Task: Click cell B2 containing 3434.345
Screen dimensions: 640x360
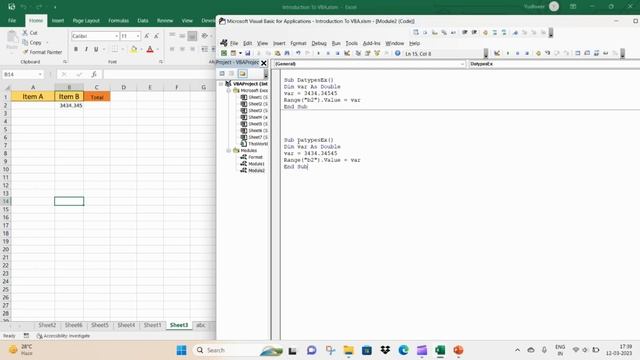Action: 69,105
